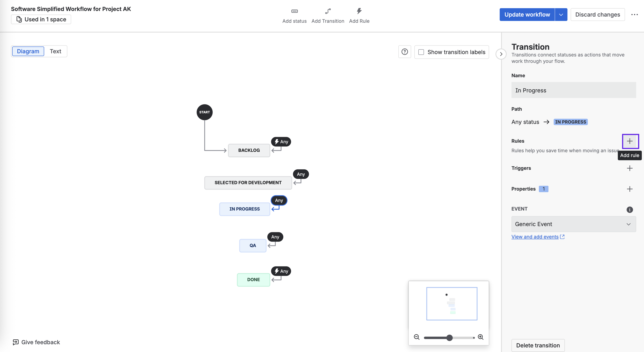Click the zoom out magnifier icon
The height and width of the screenshot is (352, 644).
417,337
